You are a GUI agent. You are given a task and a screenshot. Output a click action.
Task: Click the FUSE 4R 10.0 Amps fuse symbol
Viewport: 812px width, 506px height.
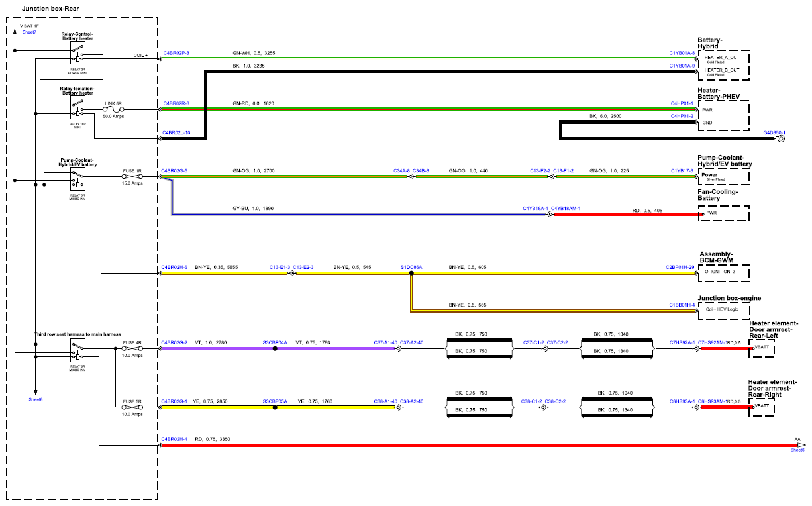click(x=132, y=349)
